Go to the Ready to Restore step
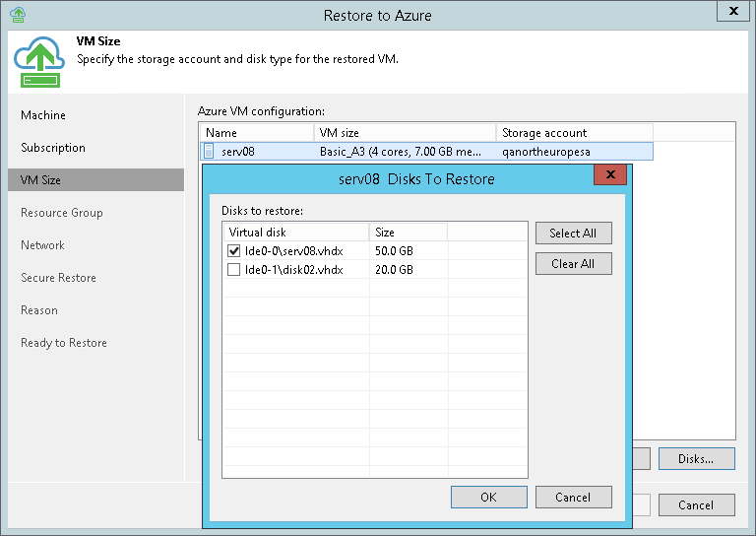The width and height of the screenshot is (756, 536). pos(64,343)
